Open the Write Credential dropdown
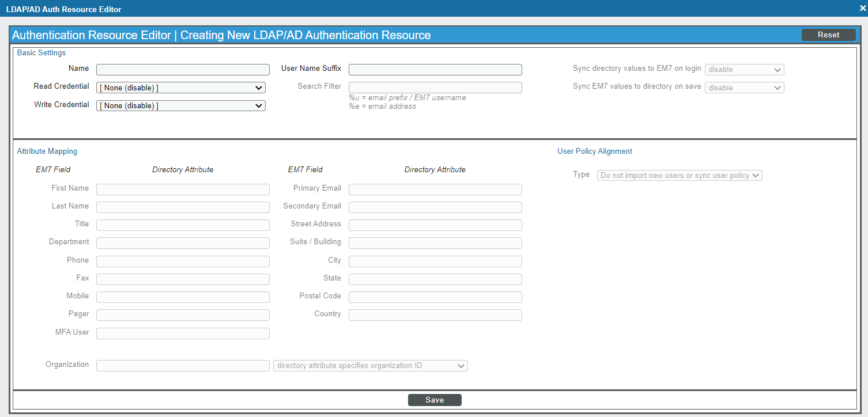Image resolution: width=868 pixels, height=417 pixels. click(x=180, y=106)
